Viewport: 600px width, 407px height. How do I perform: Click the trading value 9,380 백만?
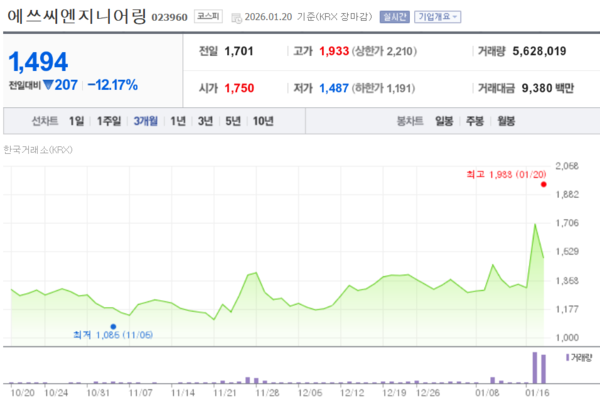pyautogui.click(x=548, y=88)
